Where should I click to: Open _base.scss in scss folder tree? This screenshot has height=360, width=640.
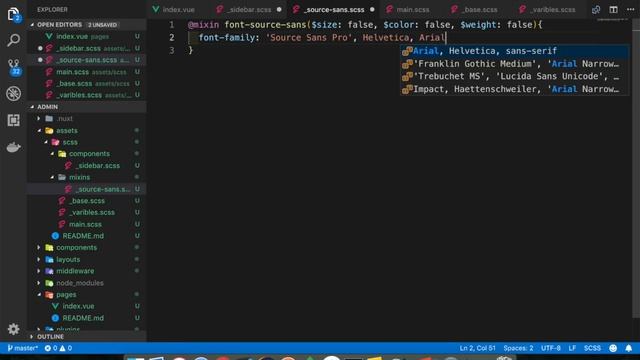(86, 201)
